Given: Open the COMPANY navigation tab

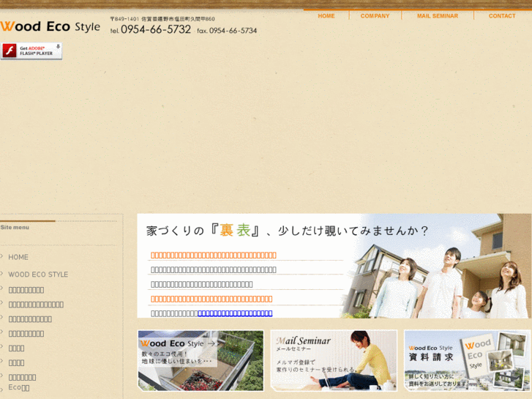Looking at the screenshot, I should click(375, 16).
